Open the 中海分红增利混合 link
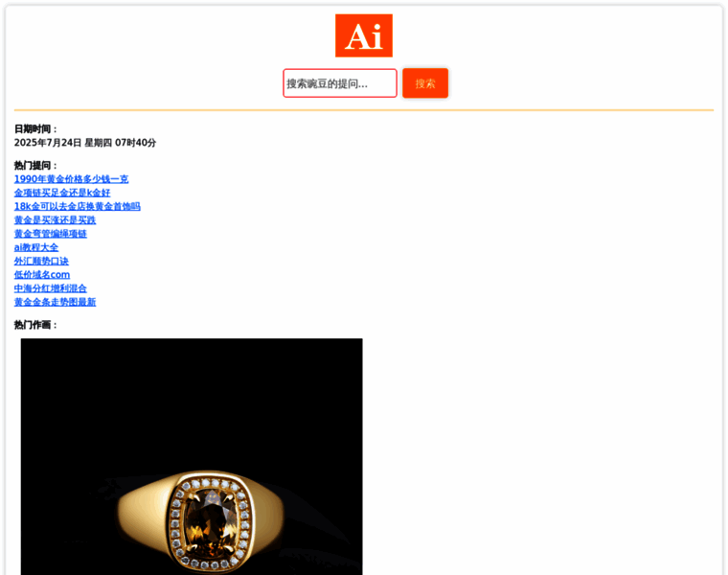The width and height of the screenshot is (728, 575). click(50, 288)
